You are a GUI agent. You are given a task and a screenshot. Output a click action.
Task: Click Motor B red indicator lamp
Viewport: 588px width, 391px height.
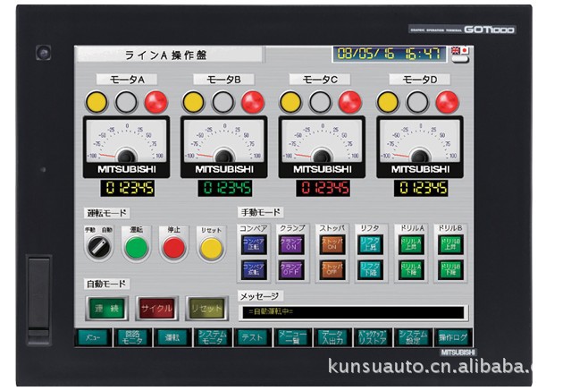click(x=253, y=102)
